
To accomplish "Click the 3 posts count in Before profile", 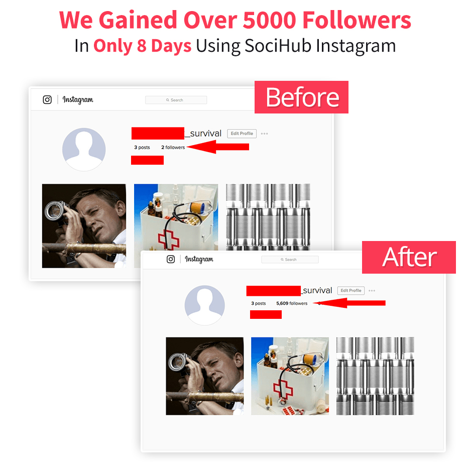I will tap(142, 147).
